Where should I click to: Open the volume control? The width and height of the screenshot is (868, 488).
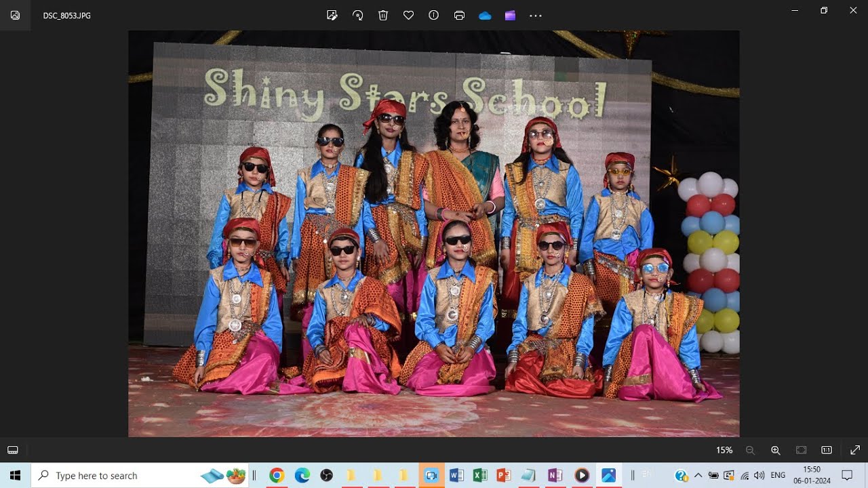(x=759, y=475)
